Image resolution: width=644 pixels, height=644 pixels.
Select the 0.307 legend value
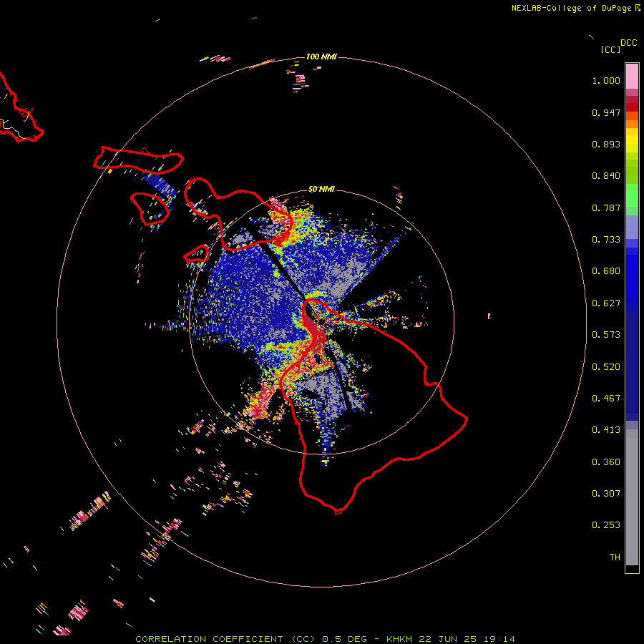coord(606,494)
